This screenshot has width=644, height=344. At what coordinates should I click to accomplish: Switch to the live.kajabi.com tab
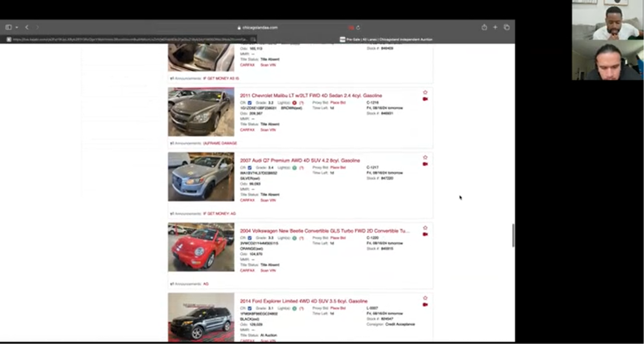129,39
